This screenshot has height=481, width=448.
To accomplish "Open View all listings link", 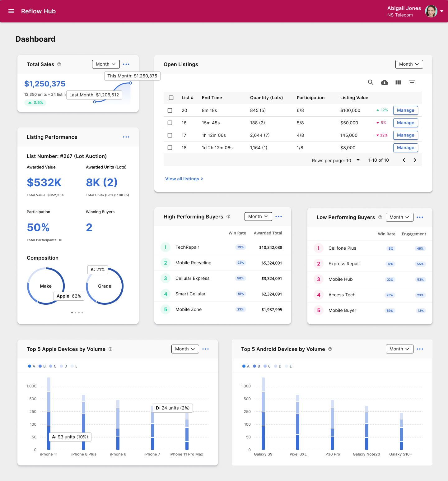I will (x=184, y=179).
